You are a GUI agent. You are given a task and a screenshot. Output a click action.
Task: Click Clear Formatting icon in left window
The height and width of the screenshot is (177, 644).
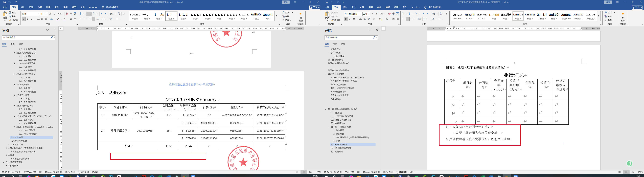click(x=67, y=14)
